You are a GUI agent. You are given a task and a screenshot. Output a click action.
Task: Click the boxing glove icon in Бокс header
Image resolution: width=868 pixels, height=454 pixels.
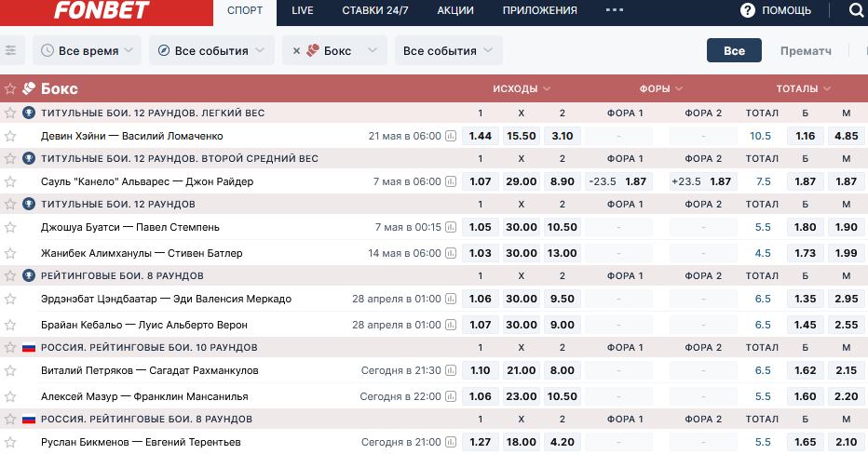pyautogui.click(x=29, y=88)
